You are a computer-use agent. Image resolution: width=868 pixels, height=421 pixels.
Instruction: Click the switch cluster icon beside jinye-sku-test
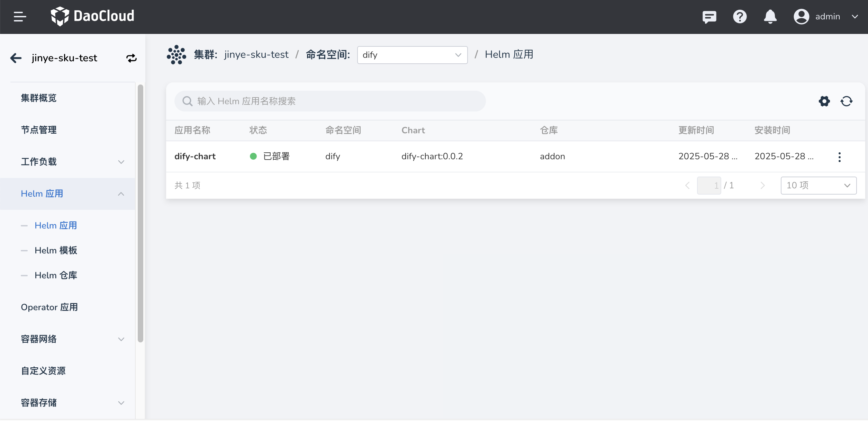[131, 58]
